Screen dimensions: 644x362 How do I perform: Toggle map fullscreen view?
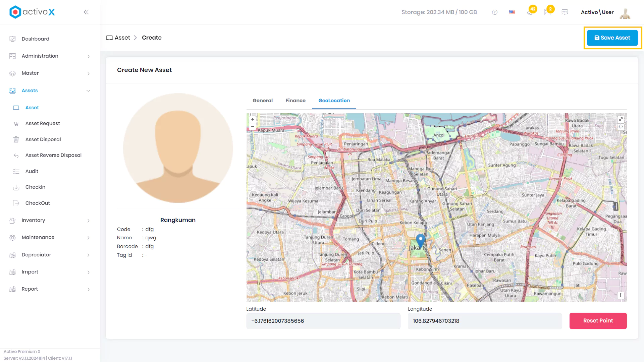[x=621, y=119]
